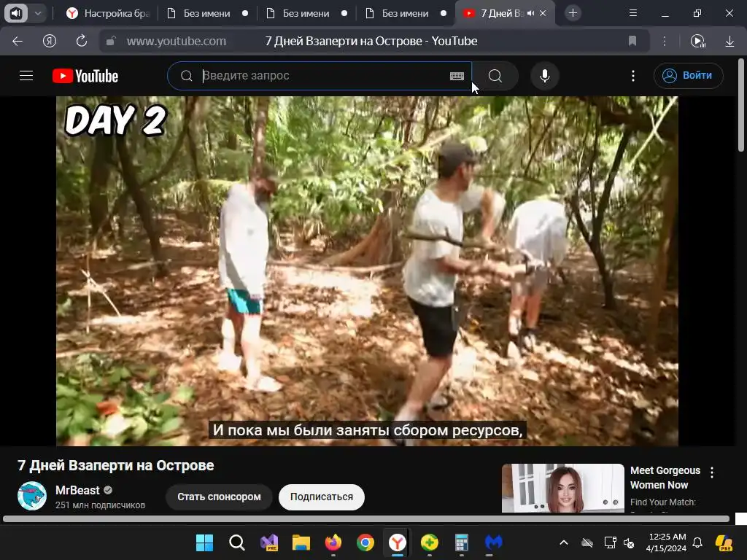The width and height of the screenshot is (747, 560).
Task: Click the muted volume tray icon
Action: pos(629,542)
